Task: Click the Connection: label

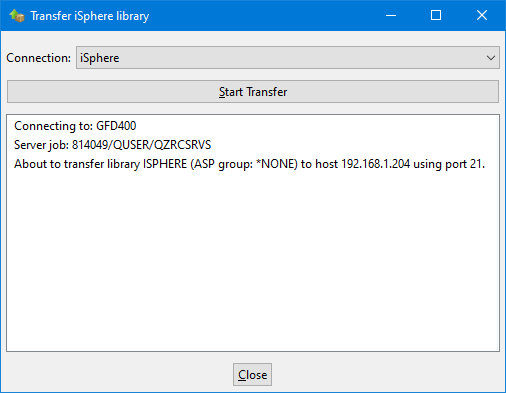Action: [38, 58]
